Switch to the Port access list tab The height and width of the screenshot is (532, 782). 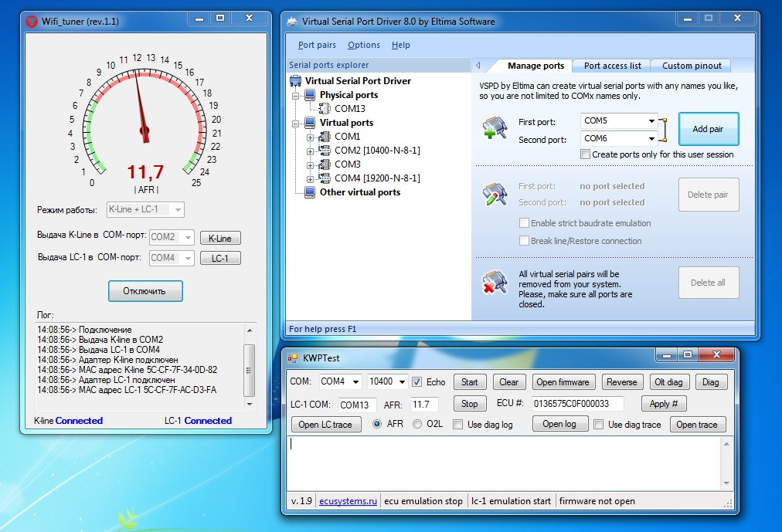[612, 66]
